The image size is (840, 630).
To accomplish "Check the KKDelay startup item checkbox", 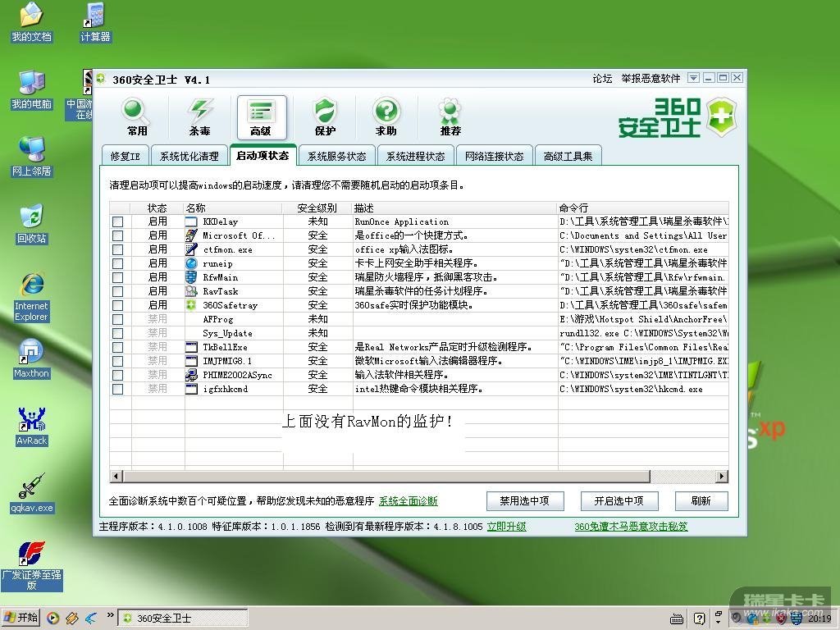I will 118,221.
